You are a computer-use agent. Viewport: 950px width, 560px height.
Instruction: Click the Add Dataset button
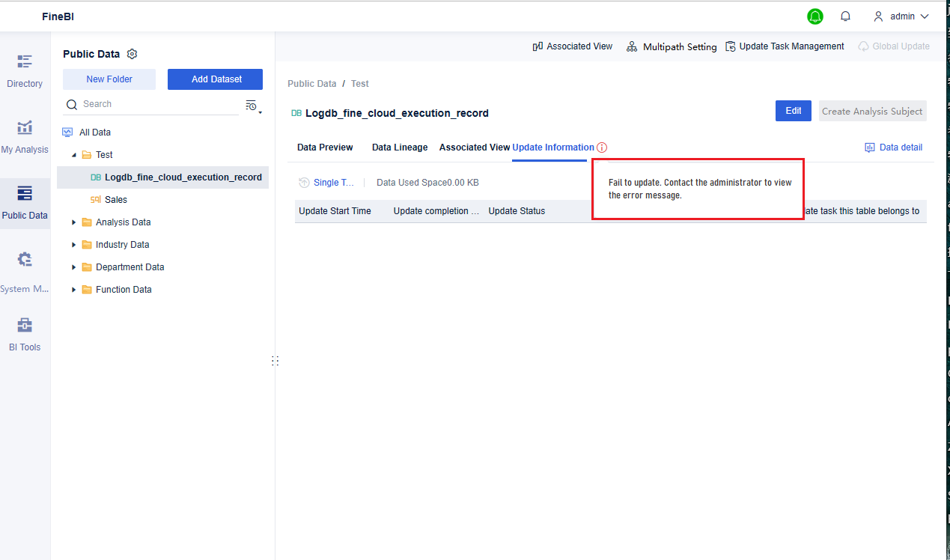click(x=215, y=79)
